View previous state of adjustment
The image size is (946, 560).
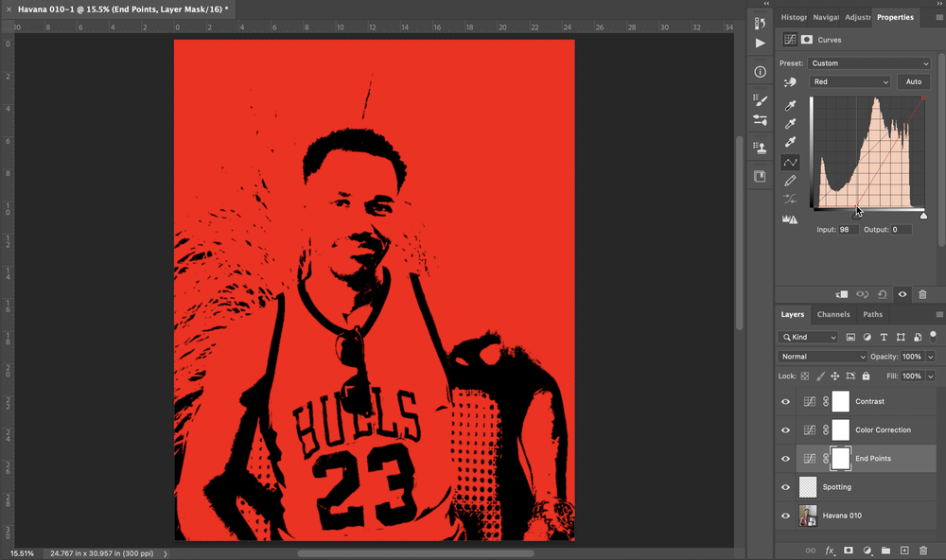(862, 294)
